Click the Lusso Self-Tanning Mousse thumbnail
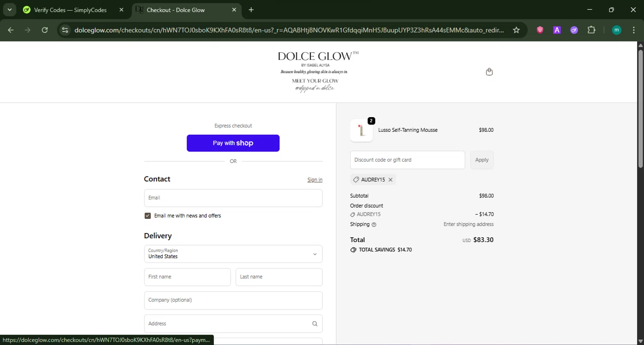The image size is (644, 345). coord(361,130)
